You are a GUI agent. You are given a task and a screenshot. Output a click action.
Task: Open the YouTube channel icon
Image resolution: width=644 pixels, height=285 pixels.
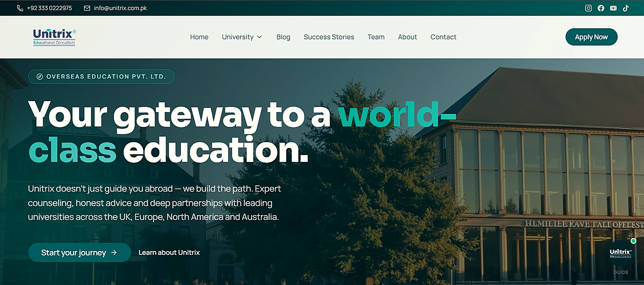click(613, 8)
